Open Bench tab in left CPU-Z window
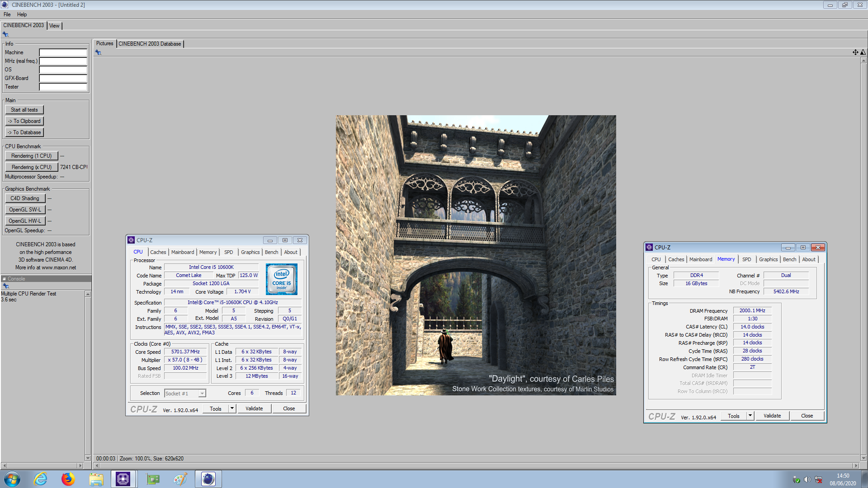868x488 pixels. 272,252
